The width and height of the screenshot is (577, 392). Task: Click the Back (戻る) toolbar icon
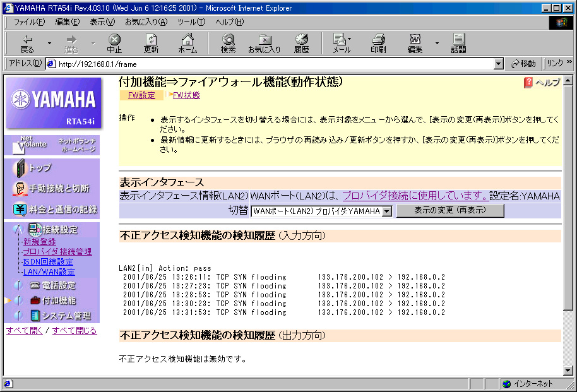pyautogui.click(x=27, y=43)
